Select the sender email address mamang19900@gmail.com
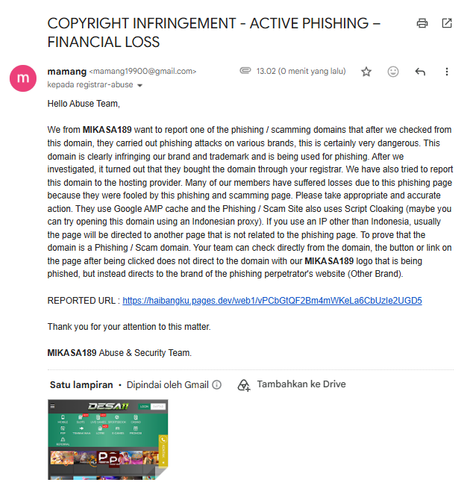The image size is (467, 500). 143,71
